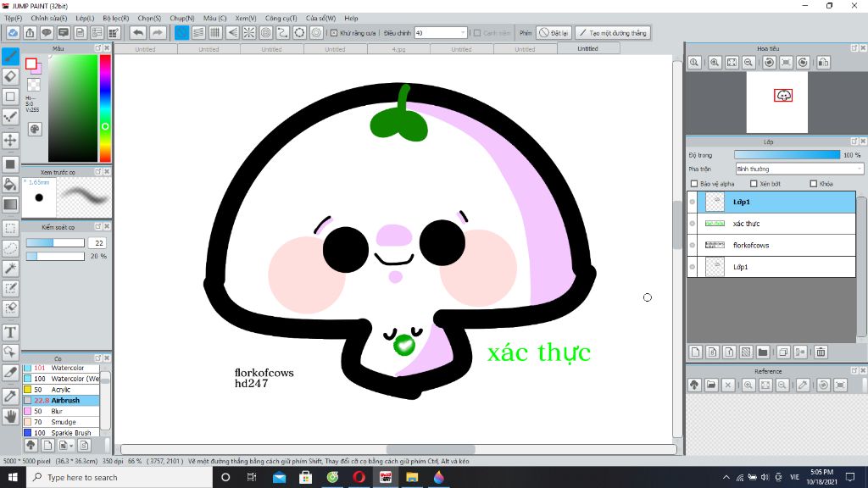Select the Bucket fill tool
Viewport: 868px width, 488px height.
pos(10,184)
